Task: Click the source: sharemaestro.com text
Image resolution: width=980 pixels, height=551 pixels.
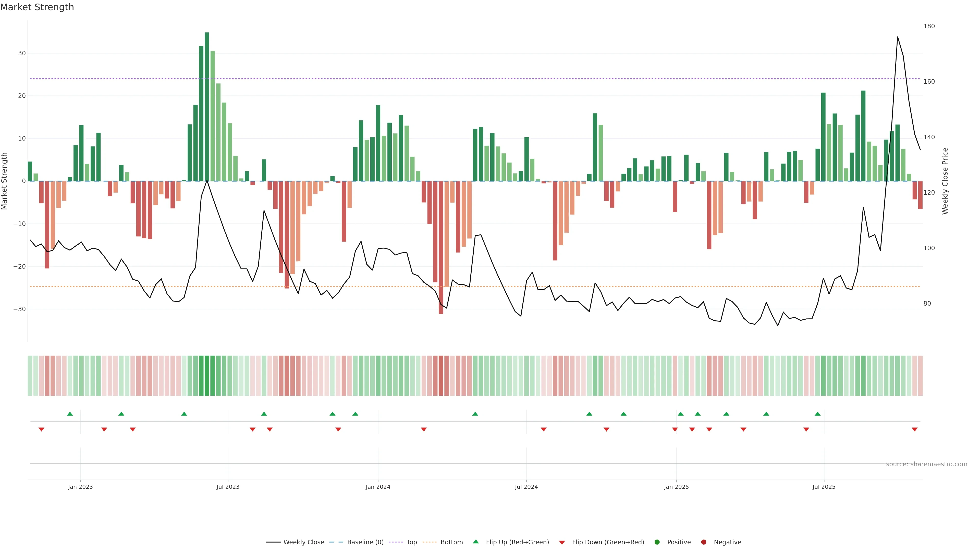Action: [926, 464]
